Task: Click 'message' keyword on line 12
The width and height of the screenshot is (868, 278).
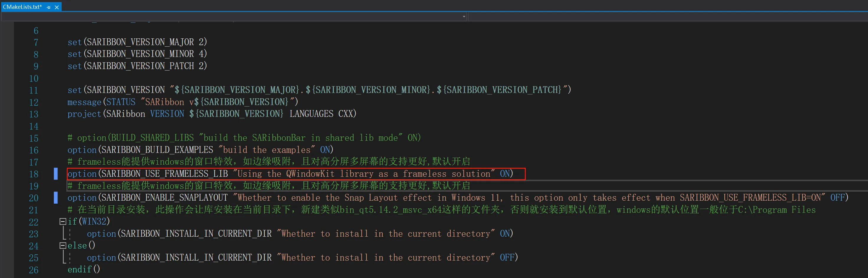Action: click(84, 102)
